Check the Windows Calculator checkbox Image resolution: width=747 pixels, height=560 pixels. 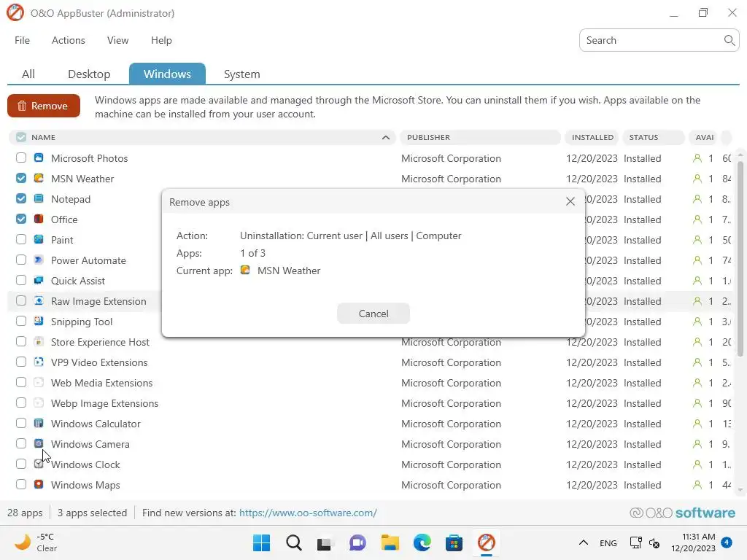tap(21, 424)
